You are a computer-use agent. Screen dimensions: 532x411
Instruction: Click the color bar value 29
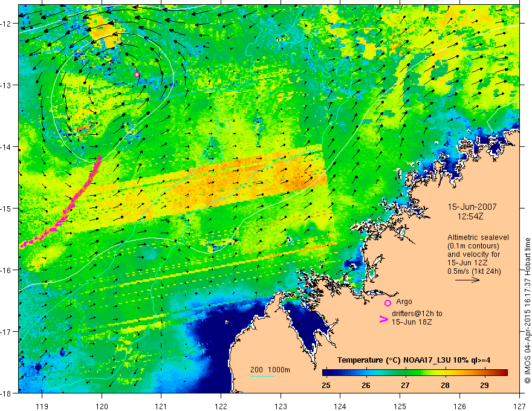(484, 385)
